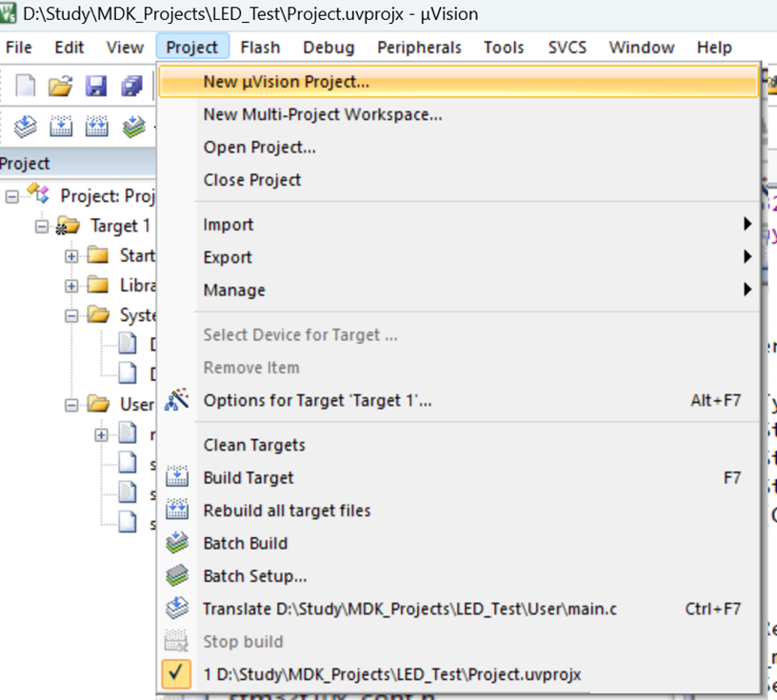Select Rebuild all target files

pos(458,510)
